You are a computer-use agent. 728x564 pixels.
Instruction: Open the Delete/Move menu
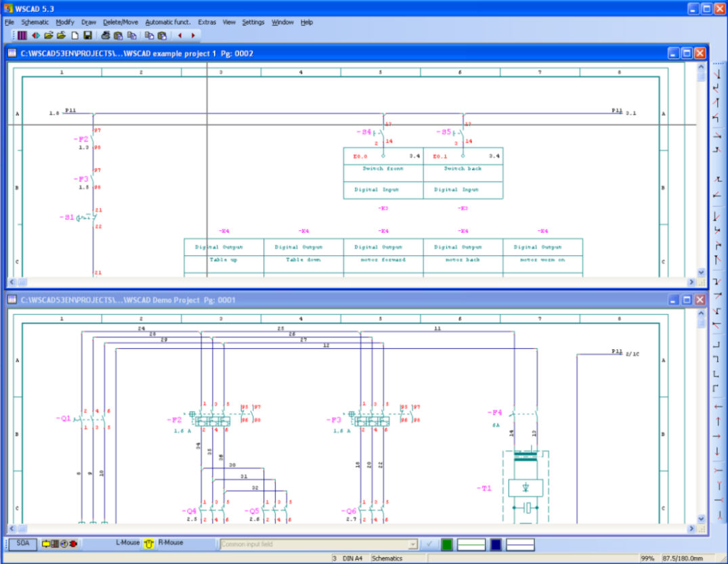point(121,22)
